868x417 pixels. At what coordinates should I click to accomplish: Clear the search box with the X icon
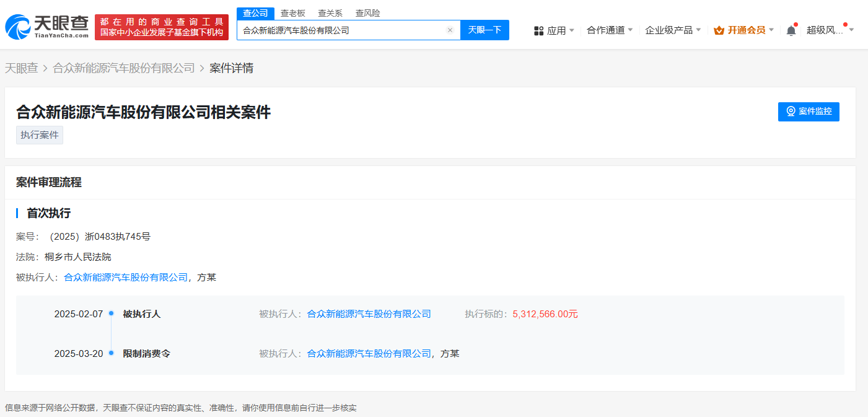[x=450, y=30]
